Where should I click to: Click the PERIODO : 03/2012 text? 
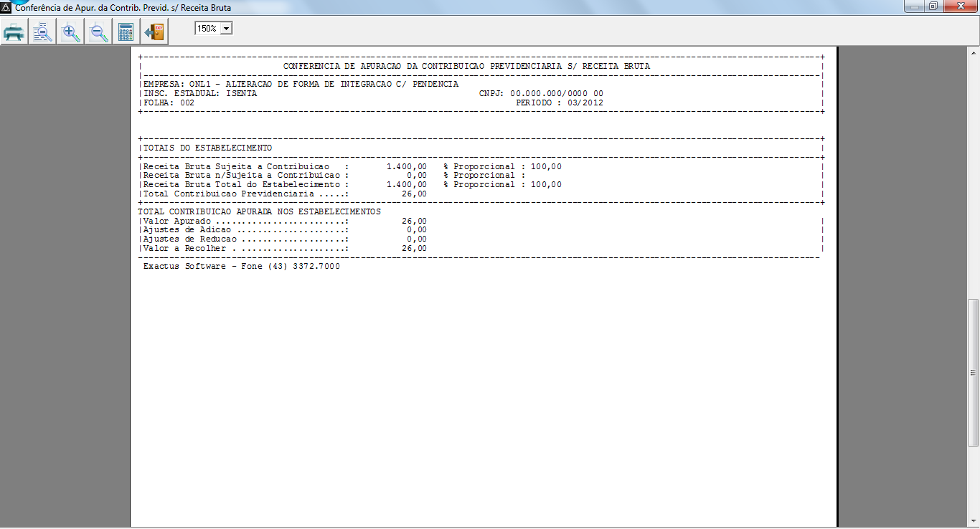pyautogui.click(x=560, y=103)
